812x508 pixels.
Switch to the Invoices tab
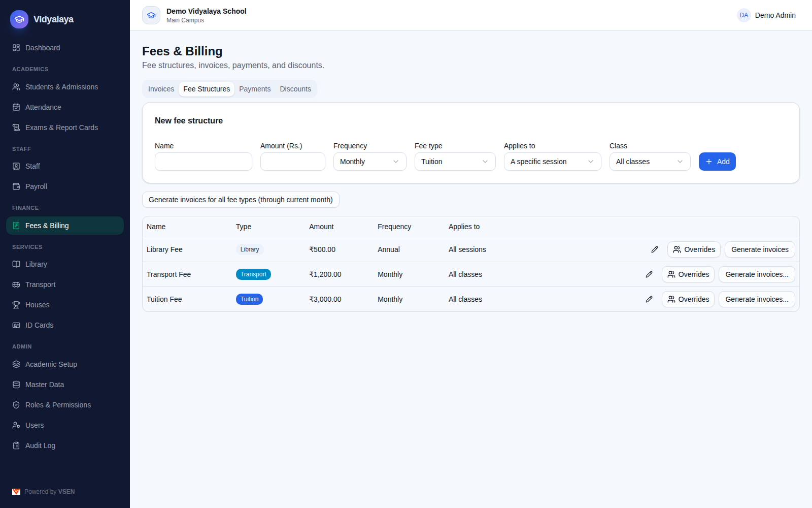click(x=161, y=89)
